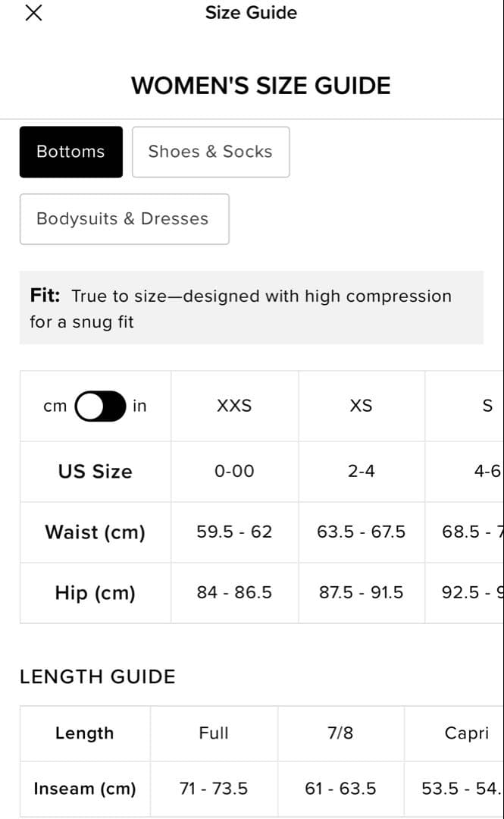Switch to Shoes & Socks tab
This screenshot has width=504, height=819.
pyautogui.click(x=210, y=152)
